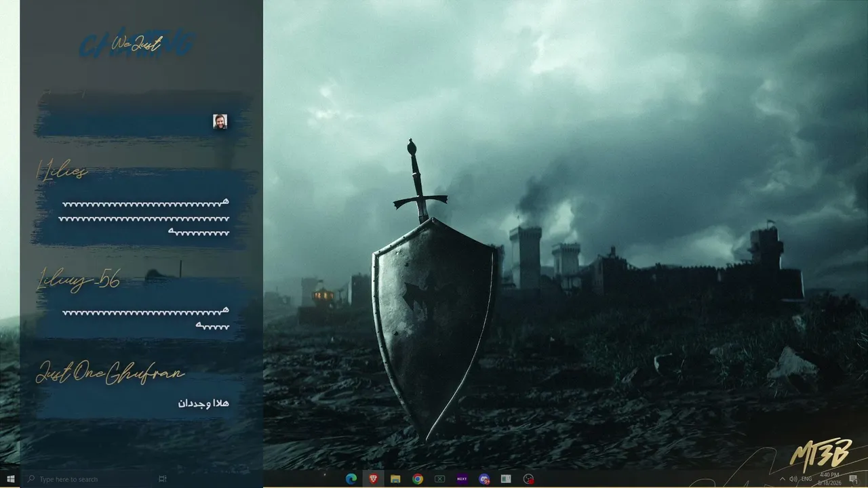Click the 'We Just' chat overlay title
Image resolution: width=868 pixels, height=488 pixels.
[137, 44]
